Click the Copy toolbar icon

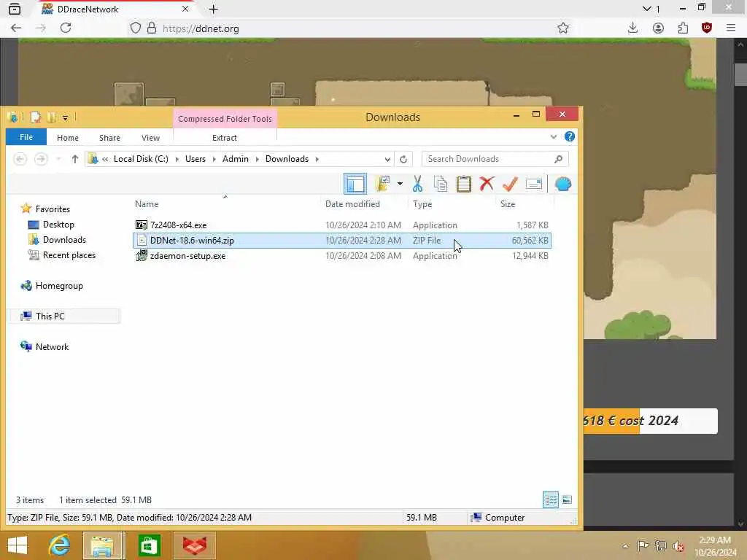pos(441,184)
